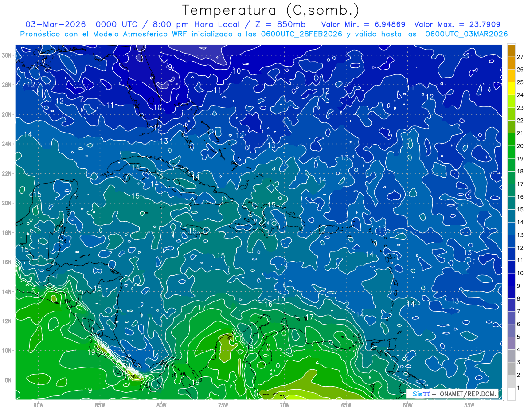Click the white swatch below 1 on the color scale

[511, 394]
